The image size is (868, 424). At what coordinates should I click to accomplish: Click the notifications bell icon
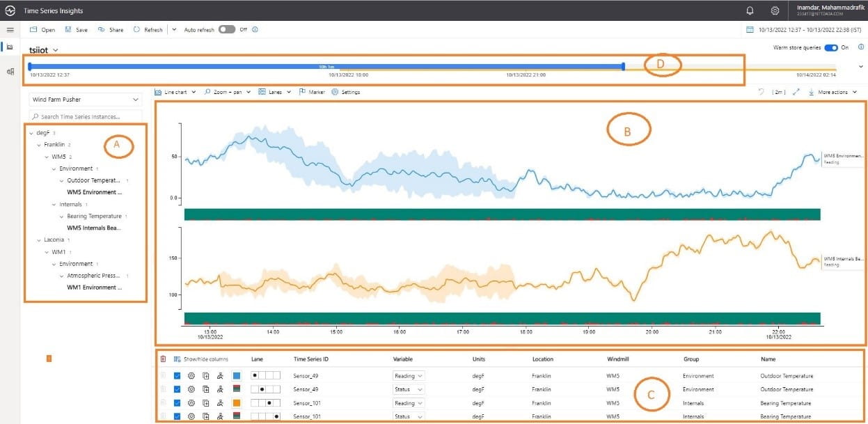pos(750,10)
